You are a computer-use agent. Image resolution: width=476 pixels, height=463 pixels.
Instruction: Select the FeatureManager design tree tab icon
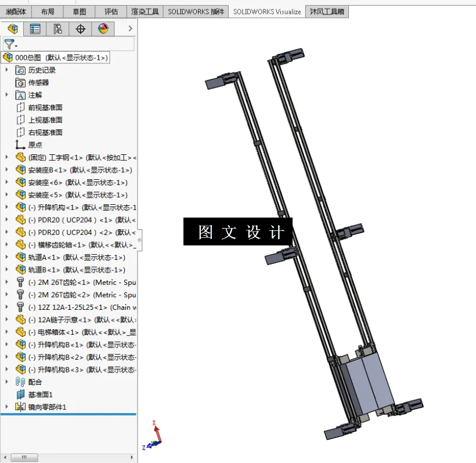pos(12,28)
